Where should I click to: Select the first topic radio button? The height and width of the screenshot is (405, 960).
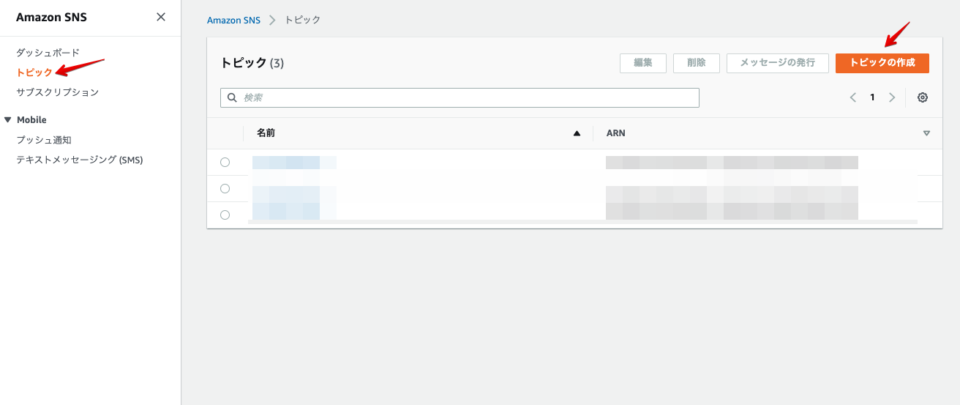(225, 162)
